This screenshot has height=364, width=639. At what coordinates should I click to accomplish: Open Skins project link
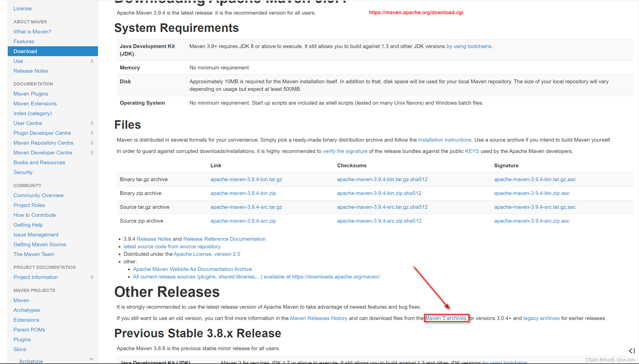point(20,349)
